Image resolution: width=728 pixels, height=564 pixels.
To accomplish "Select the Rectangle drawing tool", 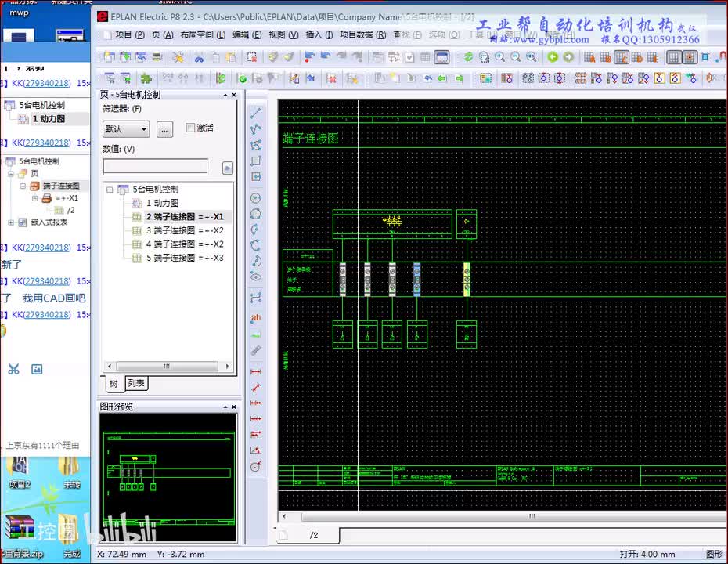I will tap(256, 161).
